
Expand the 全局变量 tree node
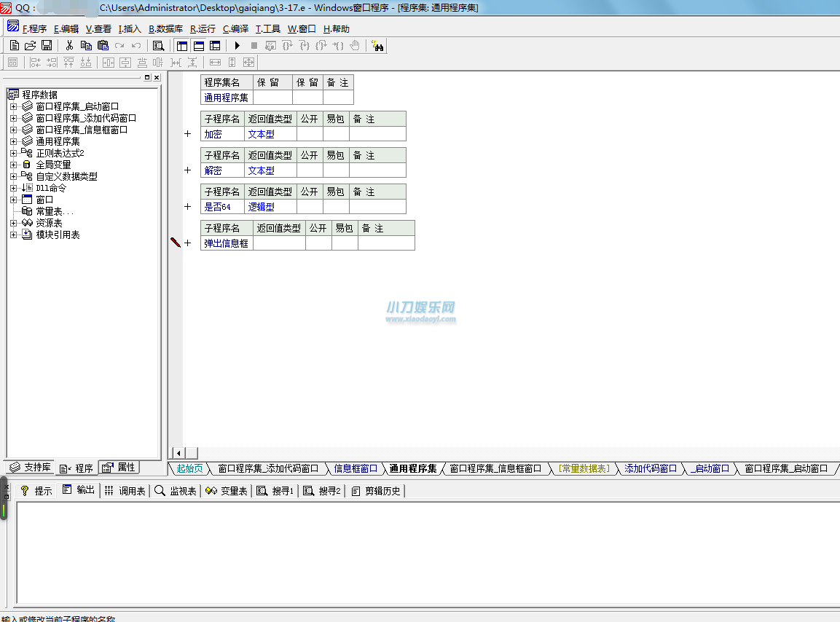coord(13,165)
